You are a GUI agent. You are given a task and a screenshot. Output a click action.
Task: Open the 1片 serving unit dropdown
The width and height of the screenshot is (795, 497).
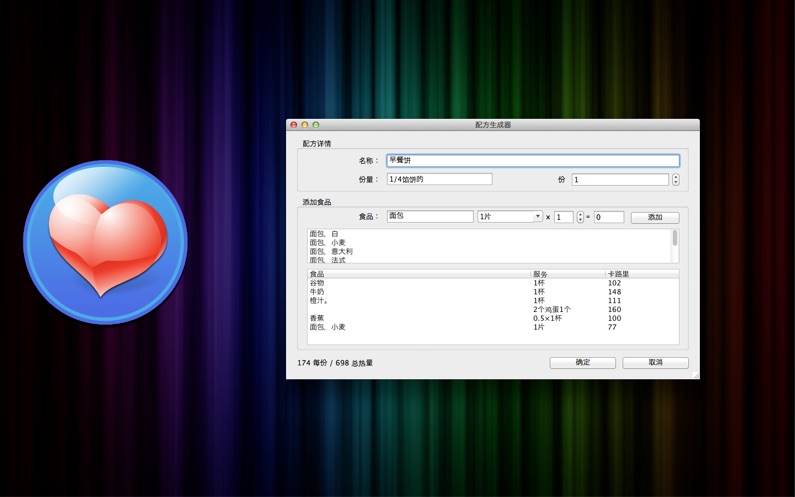(x=510, y=217)
